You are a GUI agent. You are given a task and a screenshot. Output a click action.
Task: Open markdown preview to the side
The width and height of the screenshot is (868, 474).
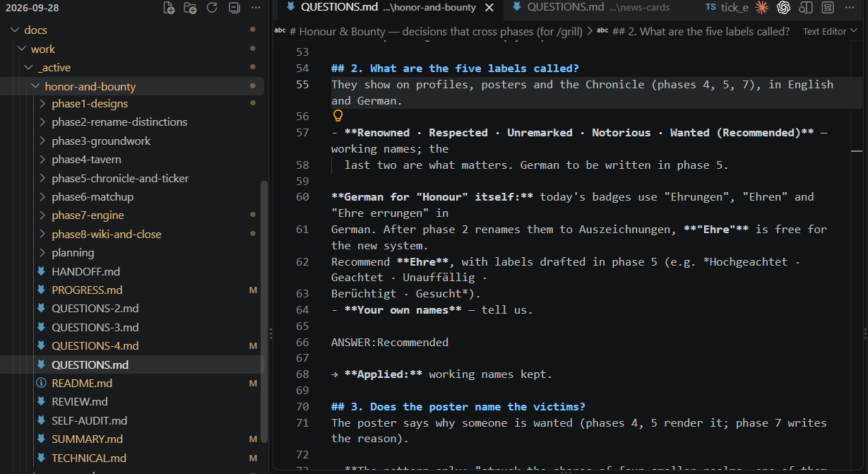pyautogui.click(x=806, y=8)
